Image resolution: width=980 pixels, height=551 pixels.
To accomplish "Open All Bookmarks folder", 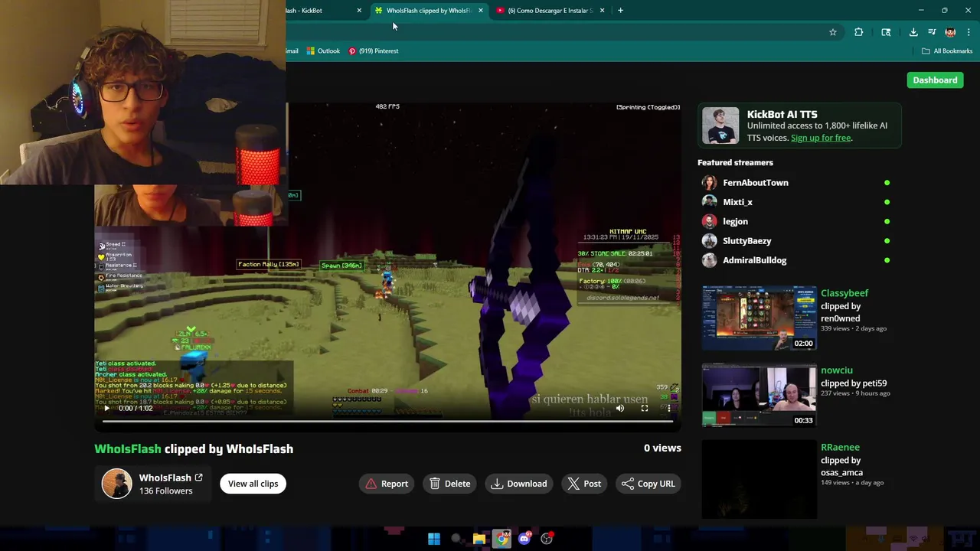I will pos(947,51).
